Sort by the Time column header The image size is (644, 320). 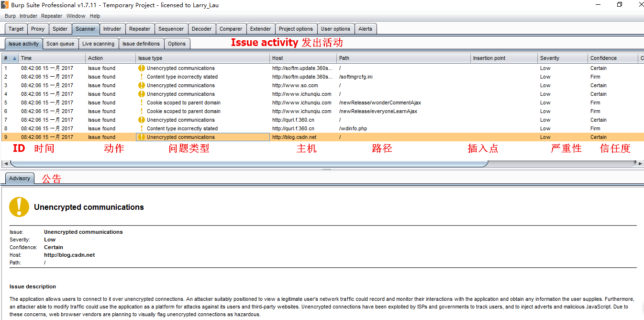pyautogui.click(x=52, y=58)
